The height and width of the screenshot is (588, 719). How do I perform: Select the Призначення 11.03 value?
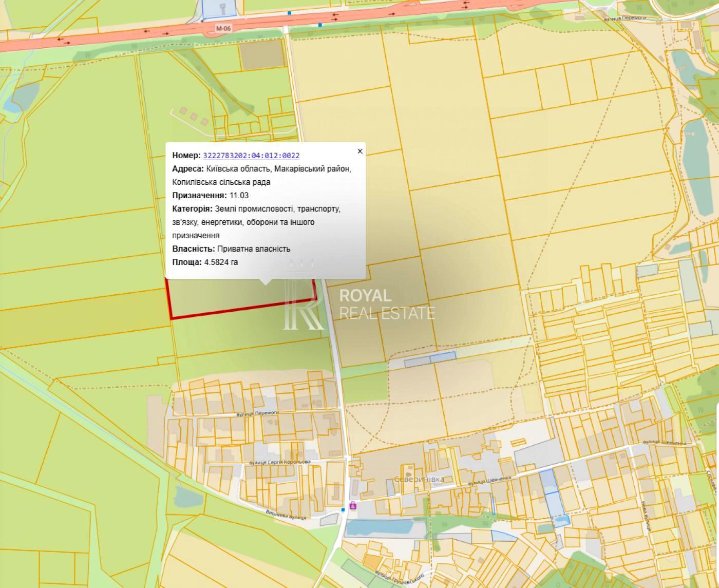pos(239,196)
